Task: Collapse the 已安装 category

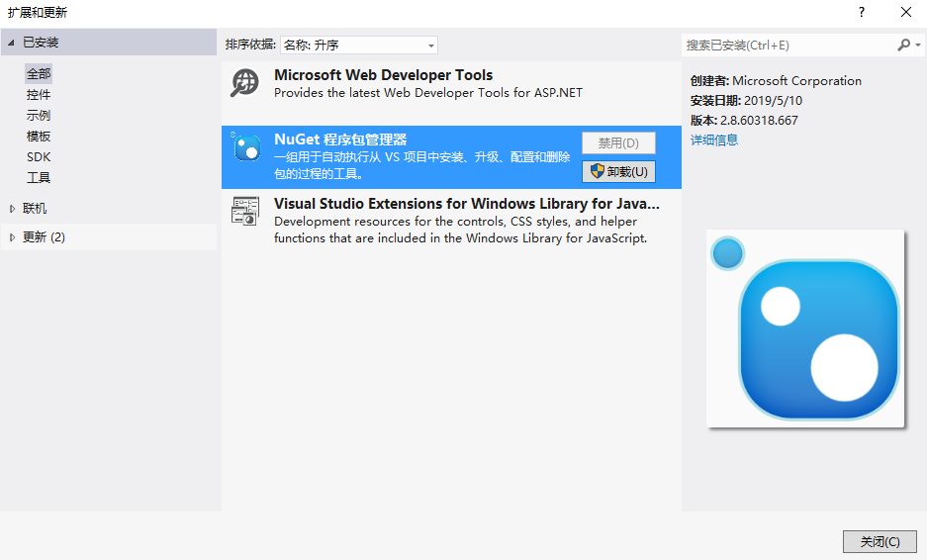Action: pyautogui.click(x=11, y=43)
